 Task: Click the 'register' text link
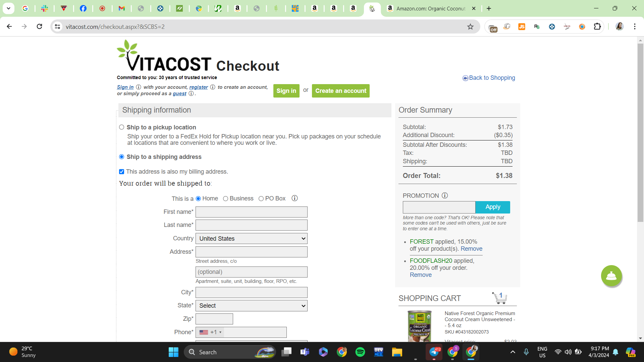(x=199, y=87)
